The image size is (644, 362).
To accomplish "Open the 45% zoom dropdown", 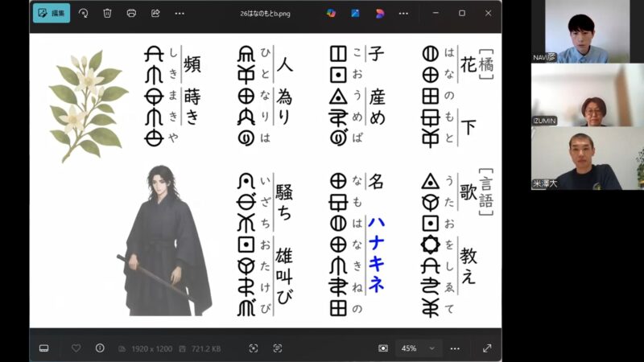I will coord(418,348).
